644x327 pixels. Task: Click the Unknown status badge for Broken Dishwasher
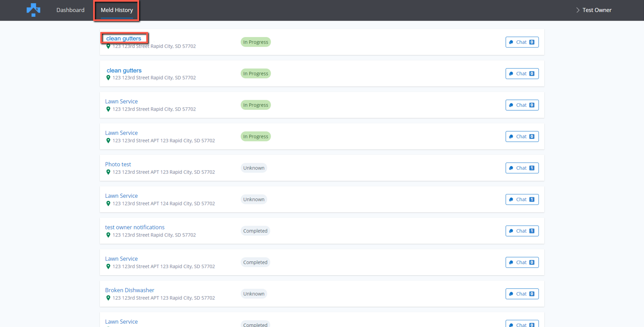coord(254,294)
